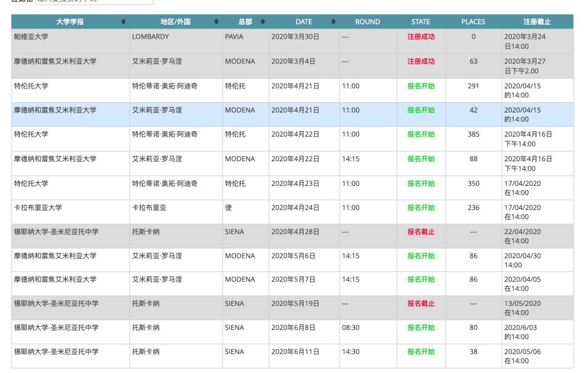
Task: Select the date 2020年4月24日
Action: [x=295, y=207]
